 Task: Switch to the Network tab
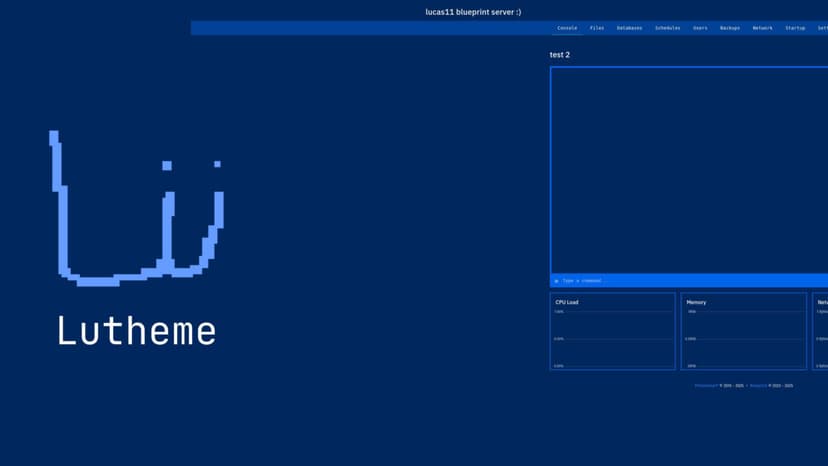(763, 28)
